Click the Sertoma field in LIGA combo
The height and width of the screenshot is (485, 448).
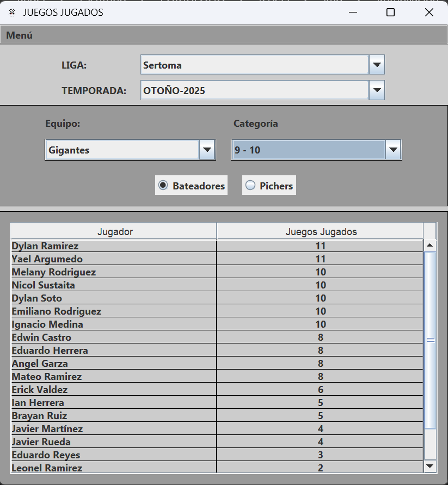[x=254, y=65]
